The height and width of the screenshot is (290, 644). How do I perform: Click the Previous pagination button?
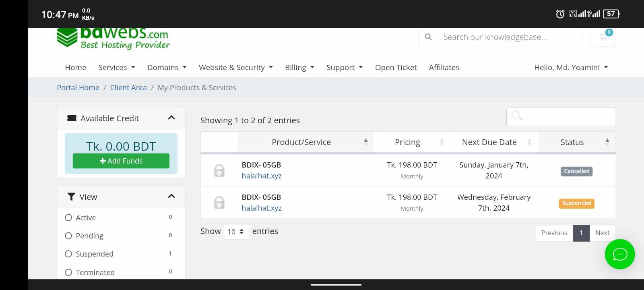point(554,233)
